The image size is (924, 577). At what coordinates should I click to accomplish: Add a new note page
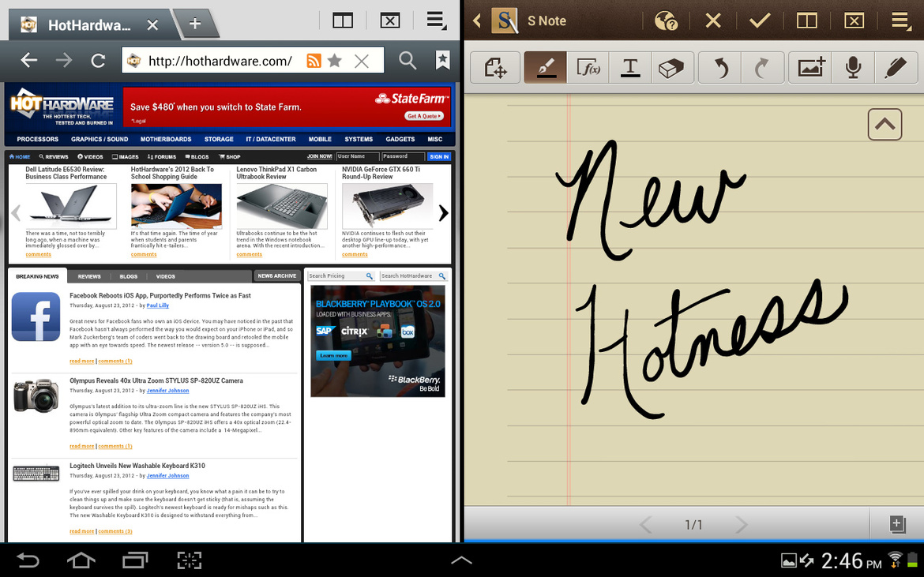(x=897, y=524)
